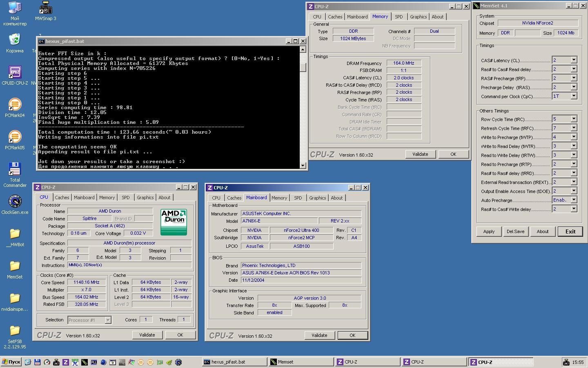This screenshot has height=368, width=588.
Task: Open About tab in CPU-Z Mainboard window
Action: (x=336, y=198)
